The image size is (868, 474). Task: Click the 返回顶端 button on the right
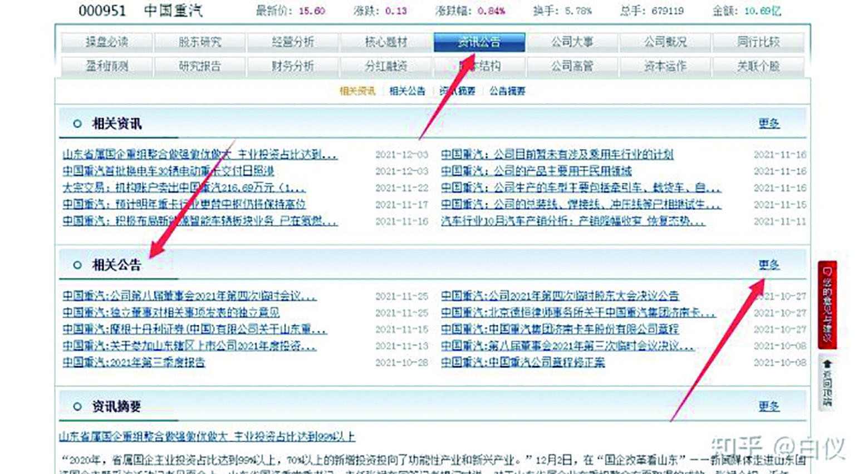[826, 384]
